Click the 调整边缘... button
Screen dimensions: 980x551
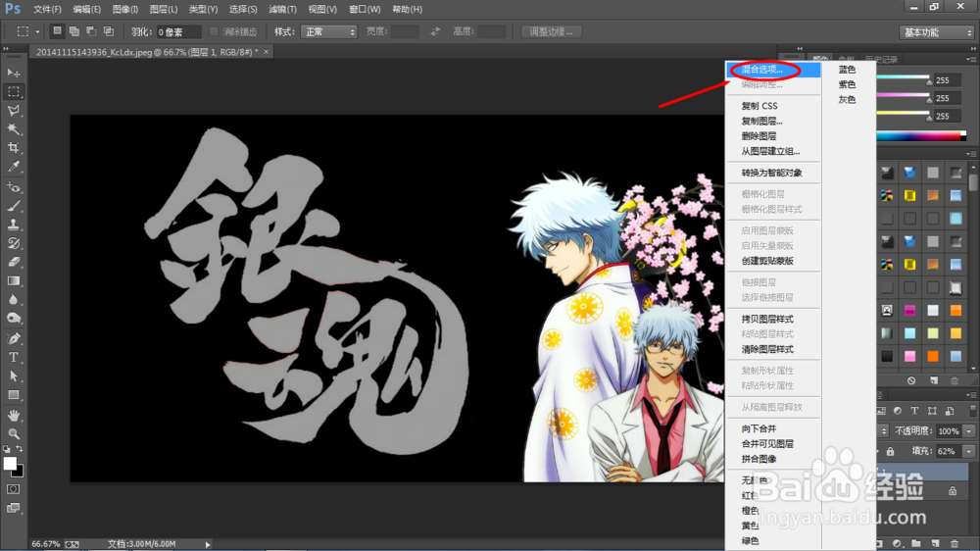click(x=551, y=31)
